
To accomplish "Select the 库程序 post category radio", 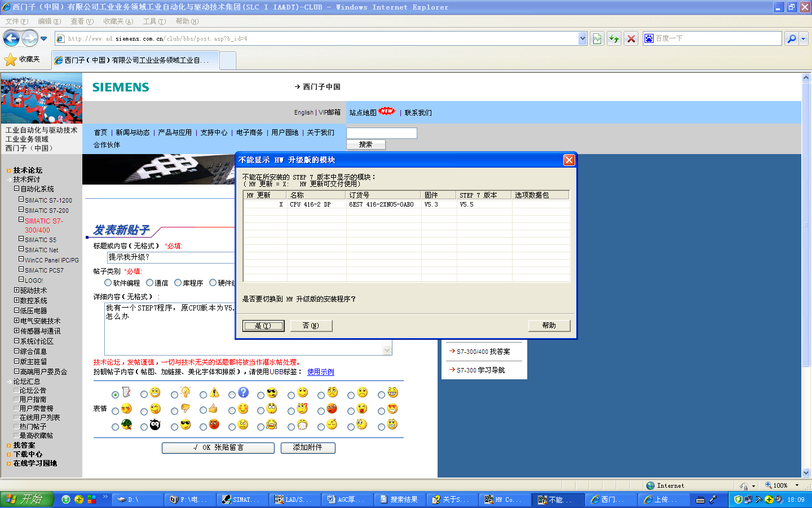I will [178, 283].
